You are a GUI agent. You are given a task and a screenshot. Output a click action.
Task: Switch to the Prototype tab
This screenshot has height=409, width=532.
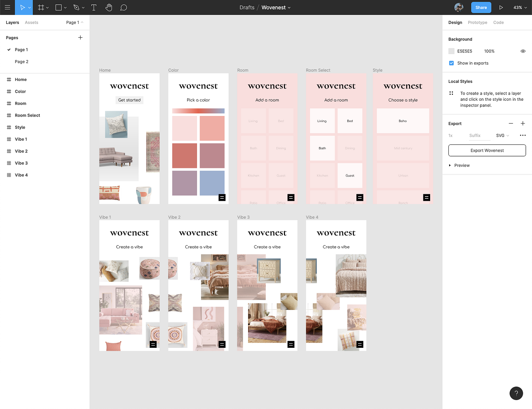click(x=478, y=22)
